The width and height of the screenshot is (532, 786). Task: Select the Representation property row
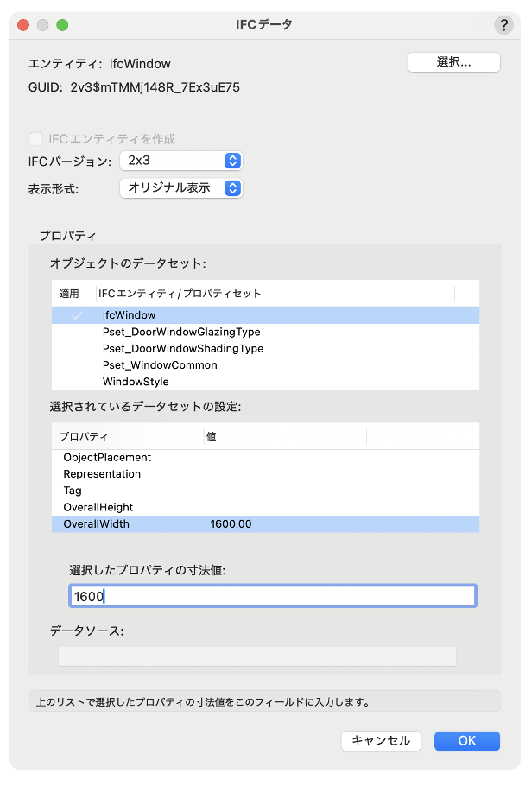[x=102, y=474]
